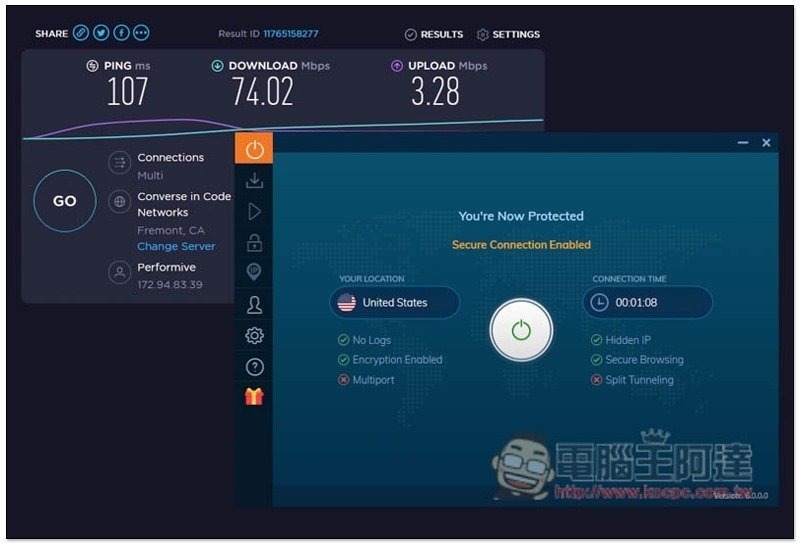Click the Change Server link

tap(176, 246)
